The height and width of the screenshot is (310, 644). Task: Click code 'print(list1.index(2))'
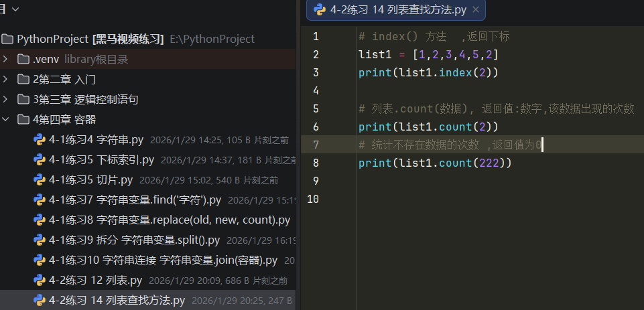click(428, 73)
